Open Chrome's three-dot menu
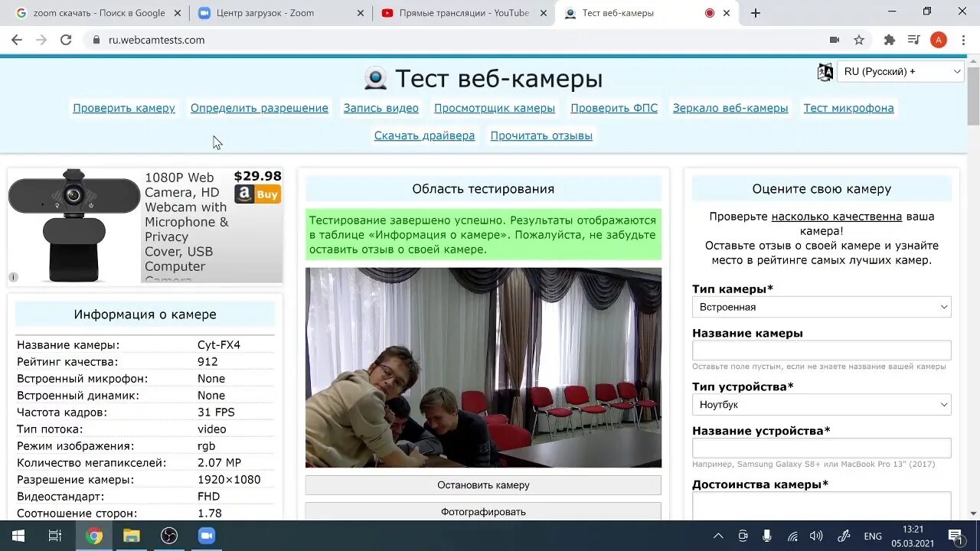The width and height of the screenshot is (980, 551). pyautogui.click(x=962, y=40)
